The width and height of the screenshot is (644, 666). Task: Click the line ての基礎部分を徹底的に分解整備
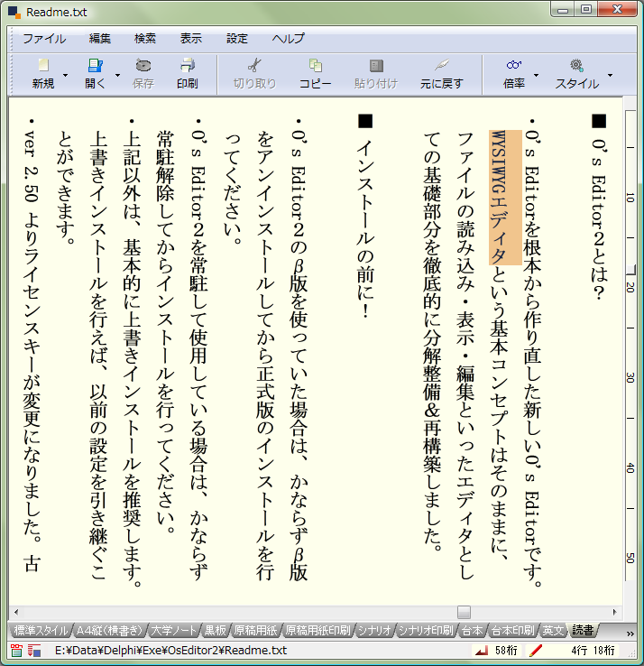(432, 341)
